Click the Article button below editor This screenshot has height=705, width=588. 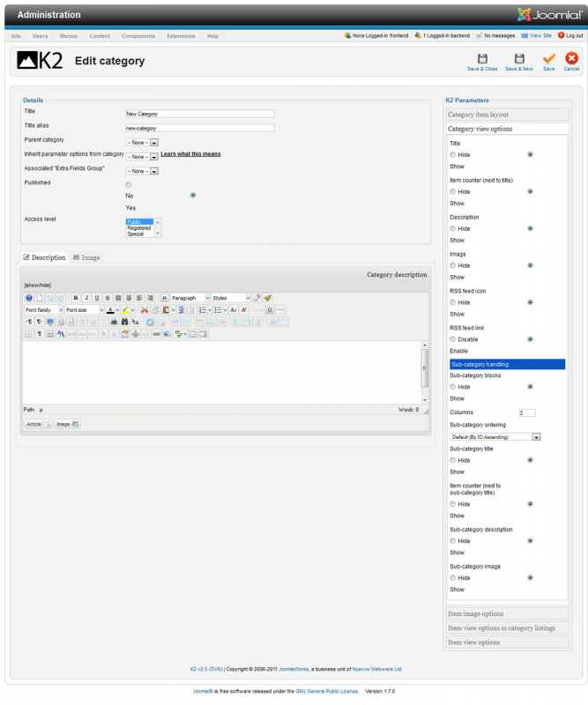pos(37,425)
